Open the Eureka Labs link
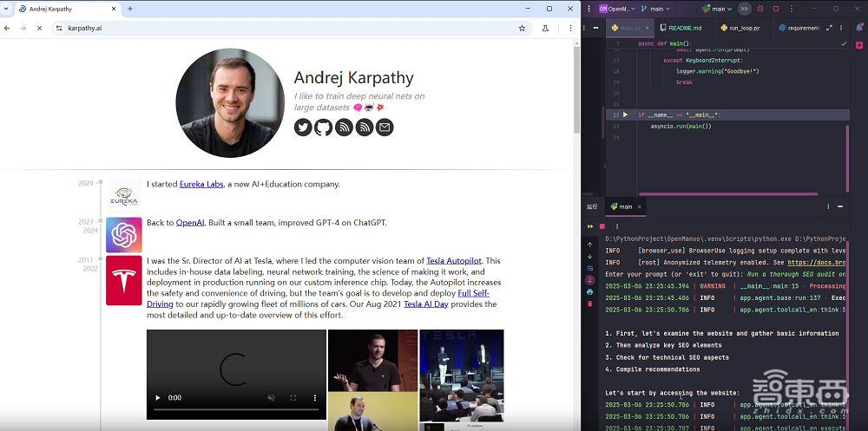 (201, 184)
